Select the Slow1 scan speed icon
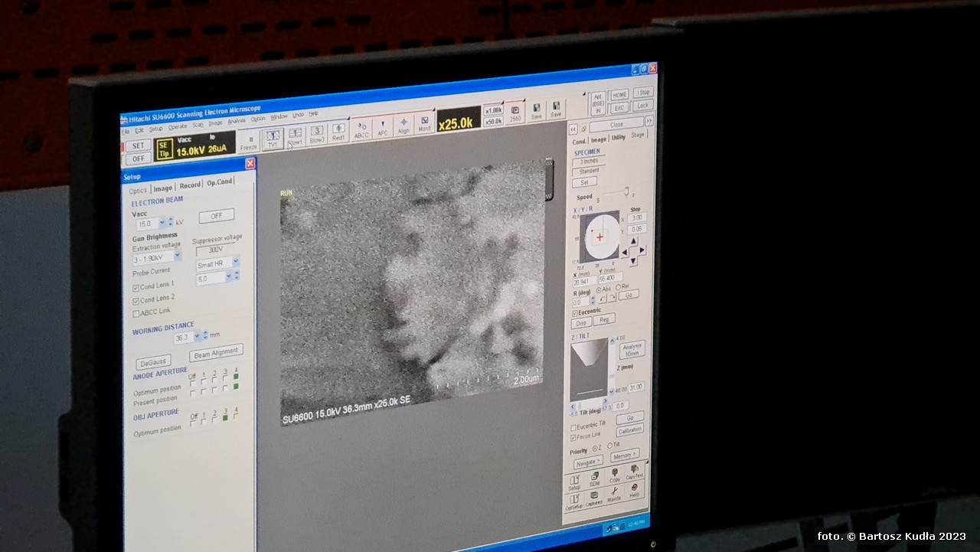Viewport: 980px width, 552px height. point(295,136)
